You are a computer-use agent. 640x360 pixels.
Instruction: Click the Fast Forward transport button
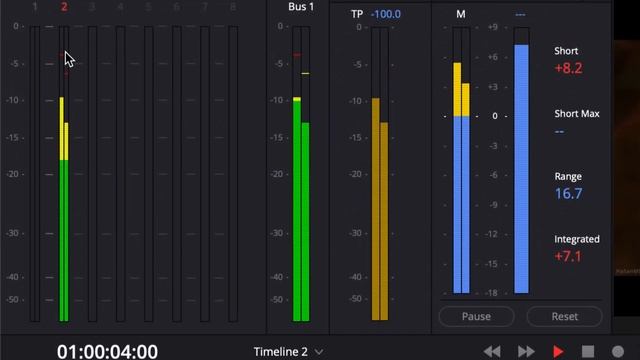[526, 351]
